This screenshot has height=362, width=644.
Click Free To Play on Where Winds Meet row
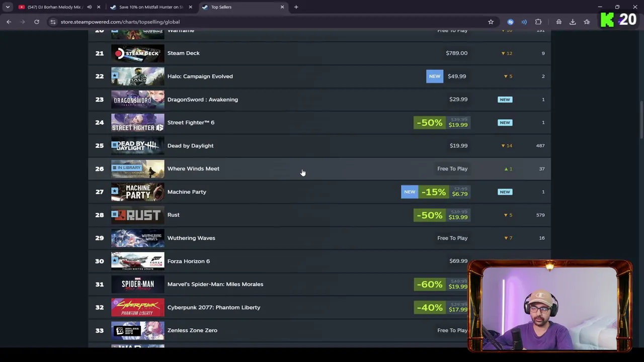pos(452,168)
